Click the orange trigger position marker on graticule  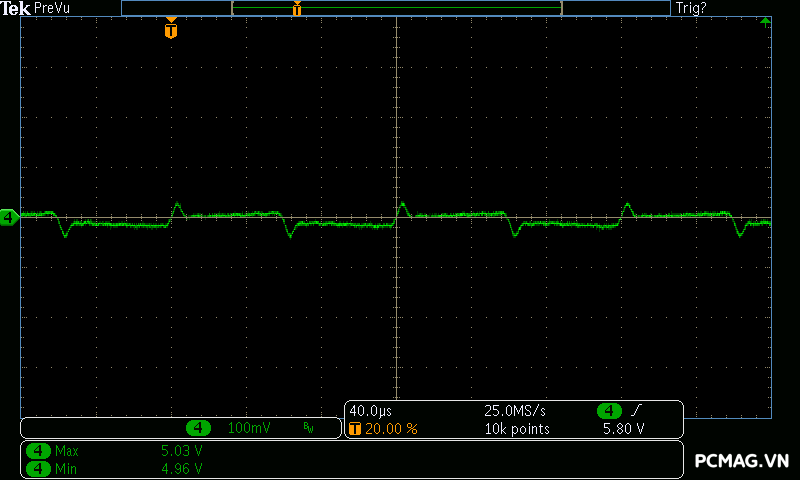(171, 30)
